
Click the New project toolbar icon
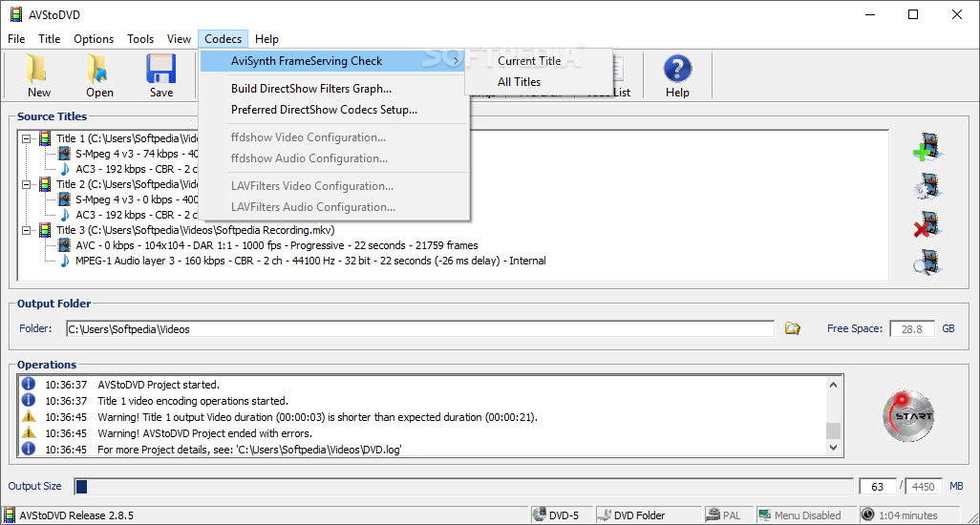[37, 69]
